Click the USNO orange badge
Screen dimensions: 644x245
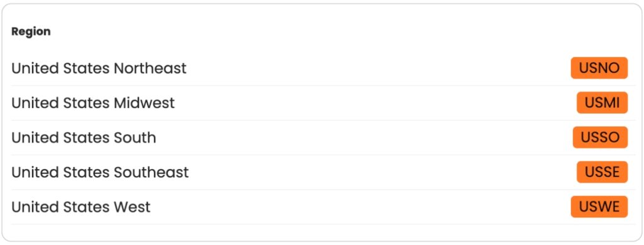[x=599, y=68]
